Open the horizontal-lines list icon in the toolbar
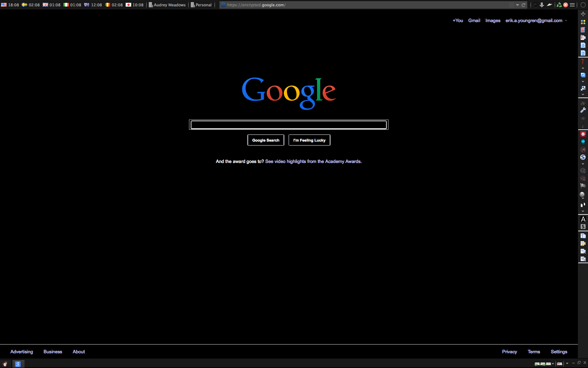Image resolution: width=588 pixels, height=368 pixels. click(572, 5)
